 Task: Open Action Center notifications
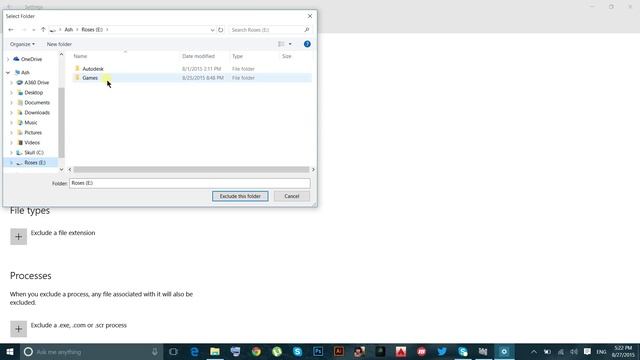click(587, 352)
